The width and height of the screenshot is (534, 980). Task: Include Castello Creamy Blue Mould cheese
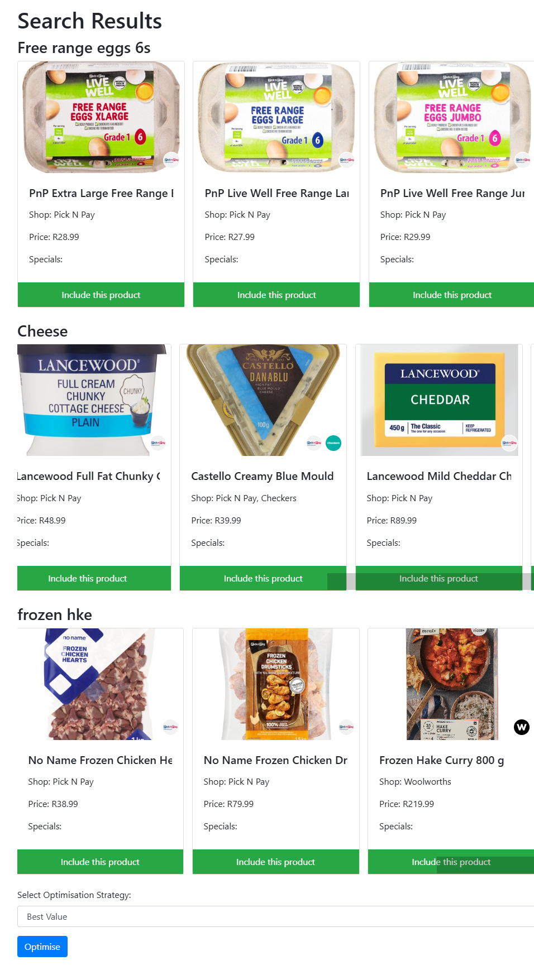[x=263, y=578]
